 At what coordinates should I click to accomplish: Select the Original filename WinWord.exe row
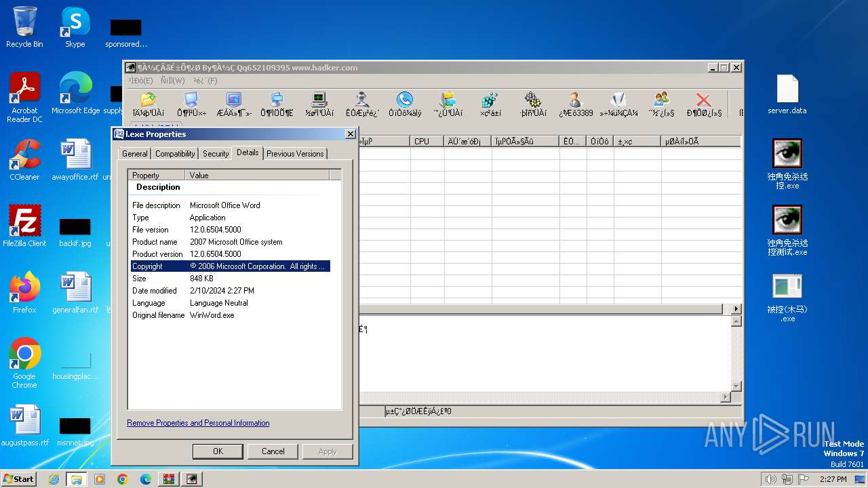[x=231, y=315]
